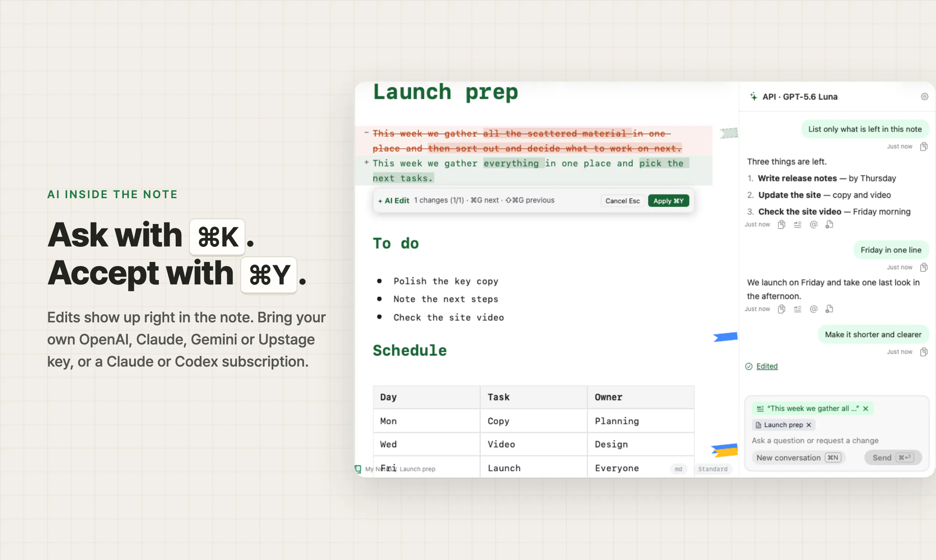Save the "We launch on Friday" reply as note
The width and height of the screenshot is (936, 560).
tap(829, 309)
